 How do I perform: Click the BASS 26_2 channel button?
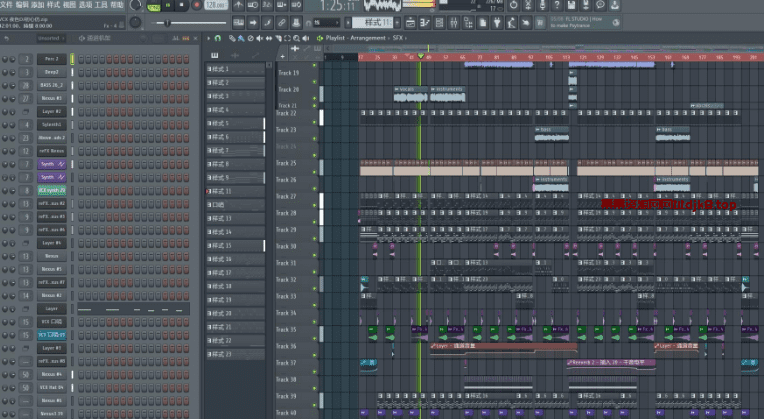51,86
